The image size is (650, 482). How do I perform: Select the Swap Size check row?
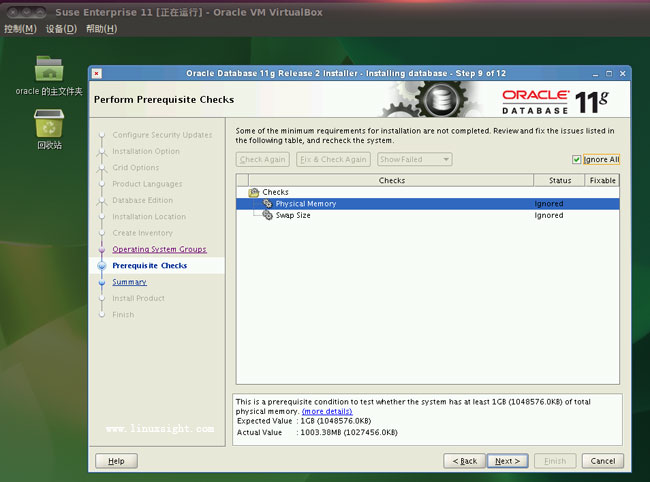[x=428, y=215]
